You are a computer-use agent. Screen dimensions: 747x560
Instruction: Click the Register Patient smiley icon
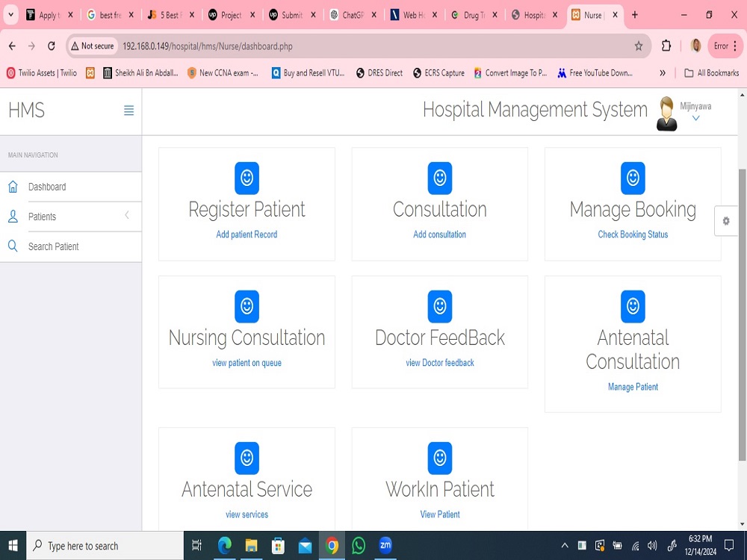247,178
